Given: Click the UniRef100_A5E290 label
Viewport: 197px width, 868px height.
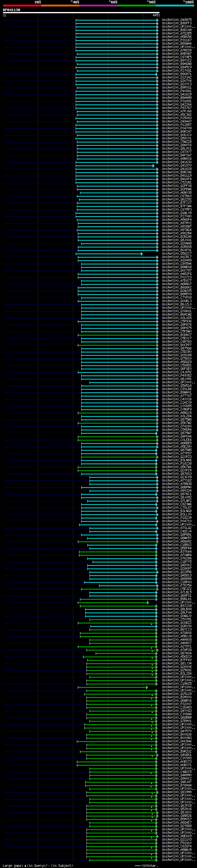Looking at the screenshot, I should point(177,446).
